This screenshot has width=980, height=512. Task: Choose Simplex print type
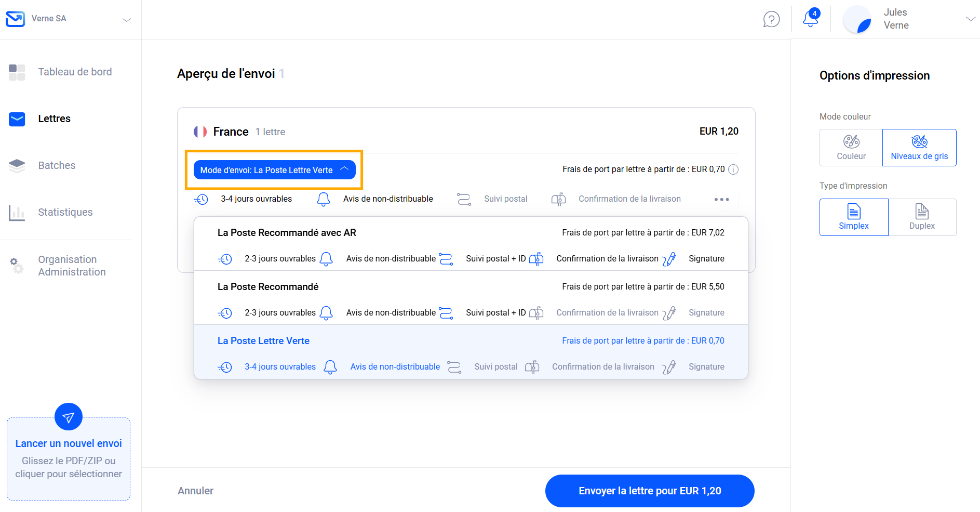click(853, 217)
